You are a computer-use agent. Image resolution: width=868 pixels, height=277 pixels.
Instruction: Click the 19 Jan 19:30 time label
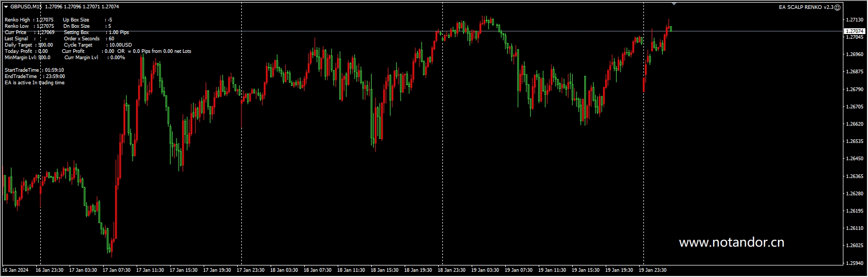coord(619,270)
